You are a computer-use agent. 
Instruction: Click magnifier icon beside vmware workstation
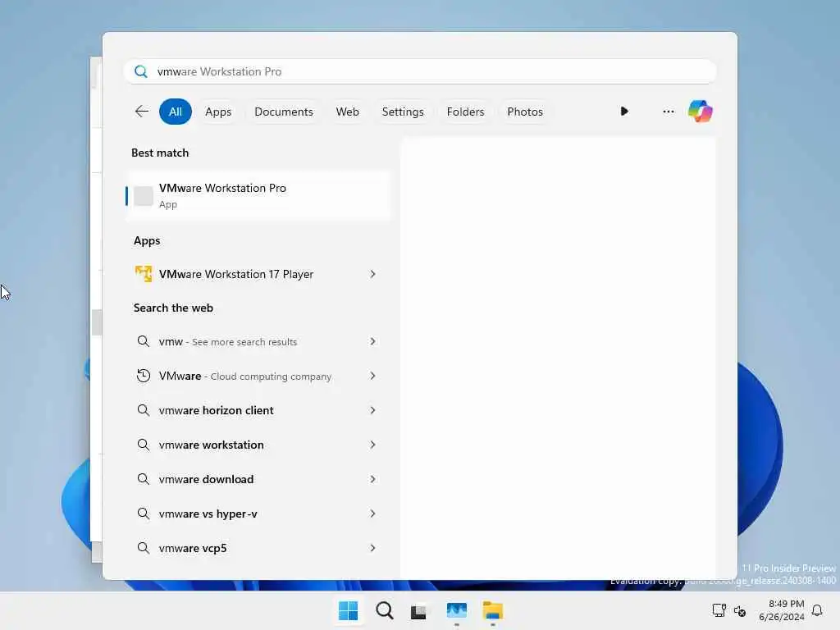143,445
